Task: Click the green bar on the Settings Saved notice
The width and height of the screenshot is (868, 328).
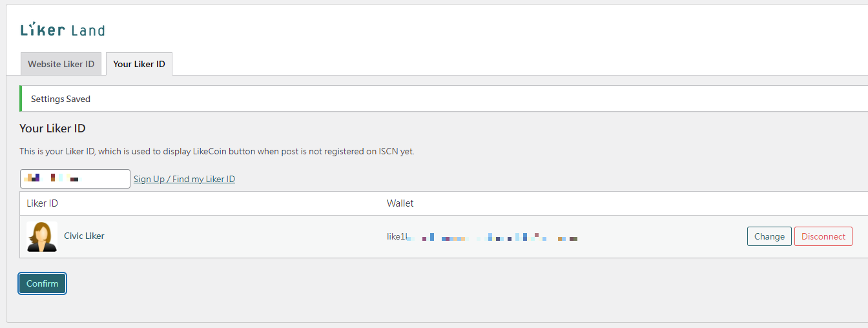Action: pos(21,99)
